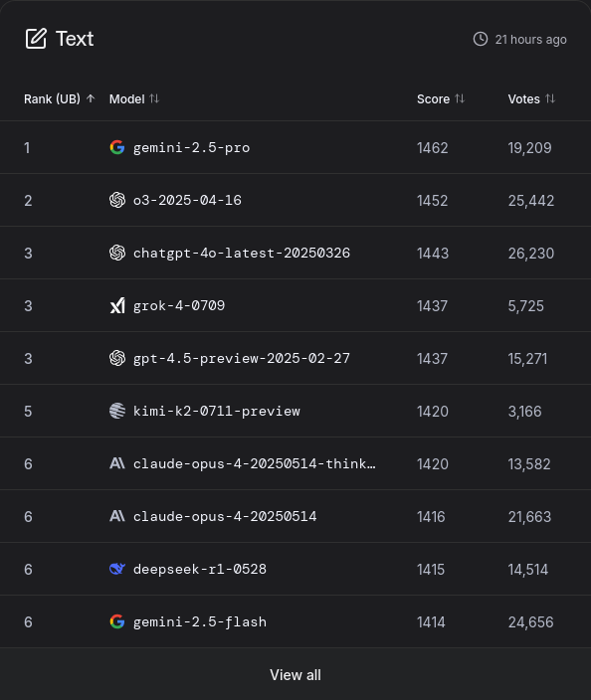Click the Google logo beside gemini-2.5-pro
Image resolution: width=591 pixels, height=700 pixels.
(x=117, y=147)
